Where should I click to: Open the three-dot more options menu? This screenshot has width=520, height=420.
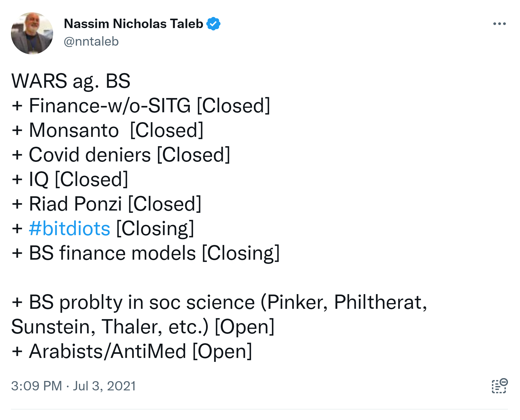coord(499,24)
